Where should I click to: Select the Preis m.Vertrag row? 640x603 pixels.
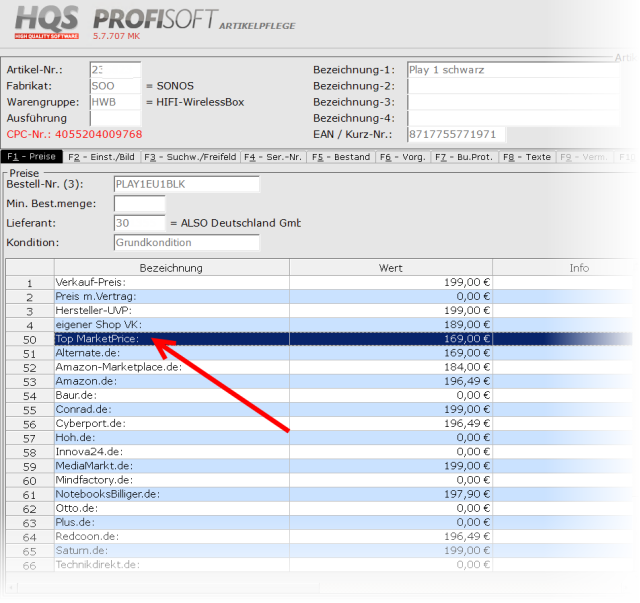click(319, 296)
